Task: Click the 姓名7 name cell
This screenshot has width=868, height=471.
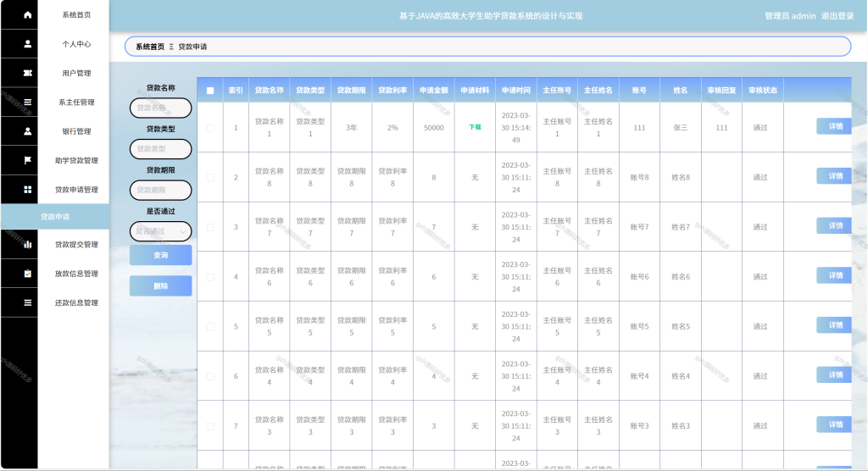Action: pos(681,228)
